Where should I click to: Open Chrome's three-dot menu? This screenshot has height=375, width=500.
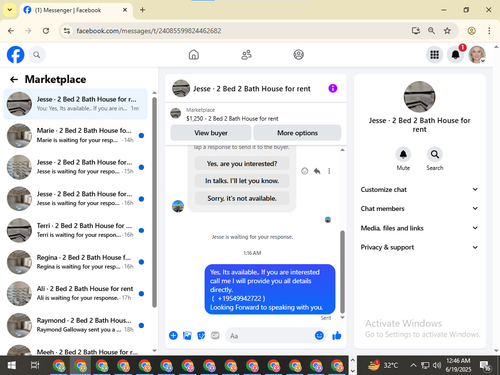tap(489, 31)
